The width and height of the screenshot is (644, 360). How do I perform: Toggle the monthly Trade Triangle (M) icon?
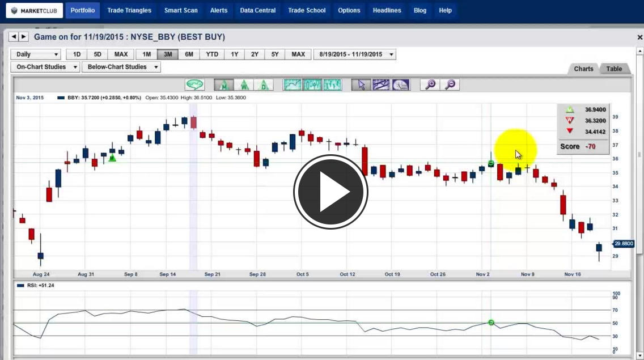click(x=224, y=84)
